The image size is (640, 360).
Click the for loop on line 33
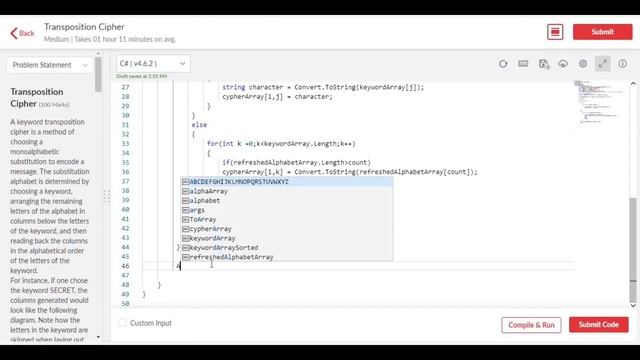coord(281,144)
